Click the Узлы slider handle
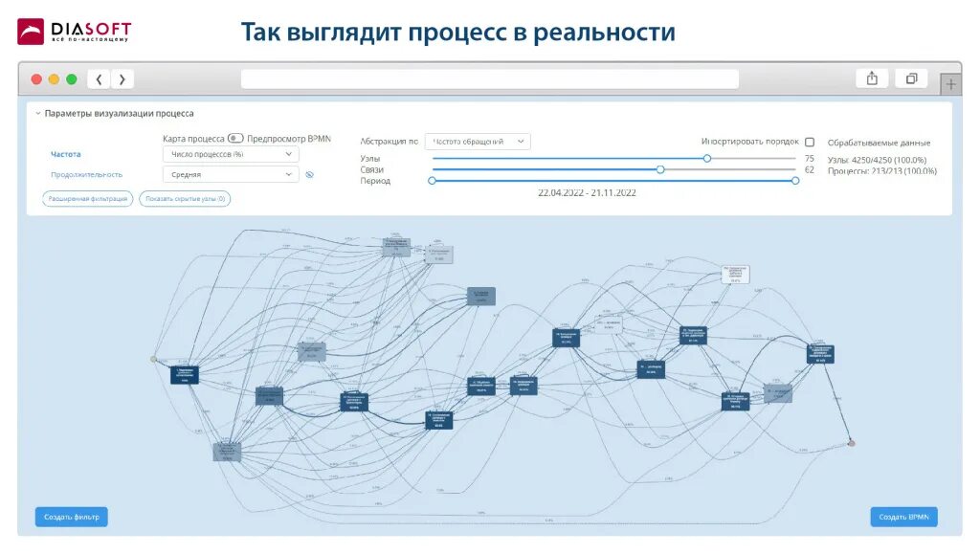The width and height of the screenshot is (980, 554). (707, 159)
